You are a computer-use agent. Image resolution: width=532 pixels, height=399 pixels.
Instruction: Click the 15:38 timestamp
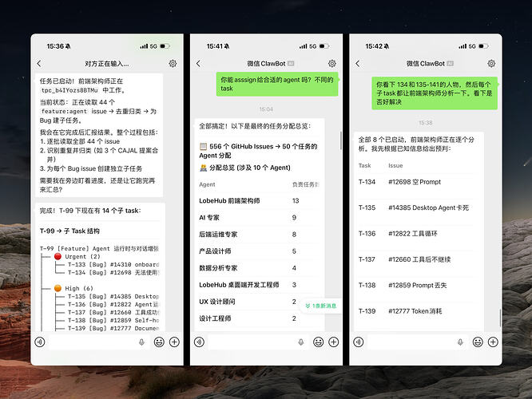click(x=426, y=123)
